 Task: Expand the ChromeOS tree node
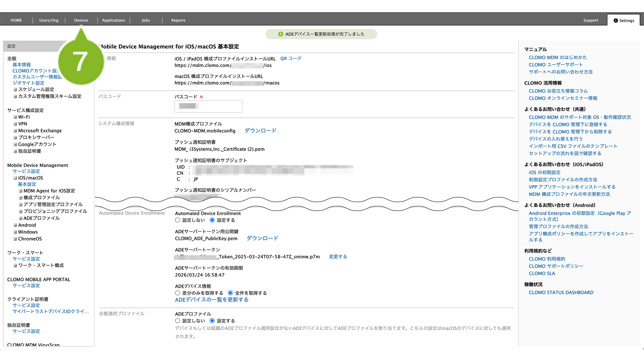point(15,239)
